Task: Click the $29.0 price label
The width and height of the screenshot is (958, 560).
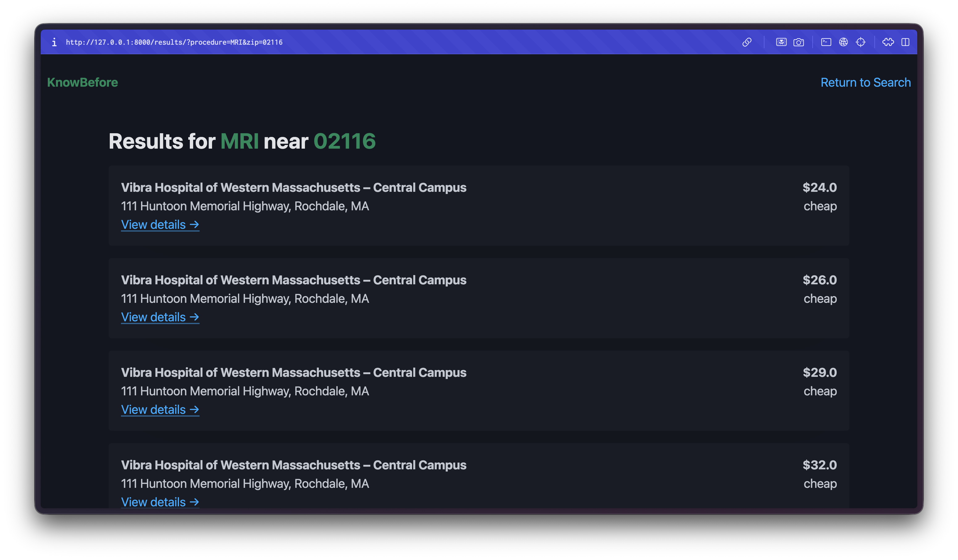Action: tap(819, 372)
